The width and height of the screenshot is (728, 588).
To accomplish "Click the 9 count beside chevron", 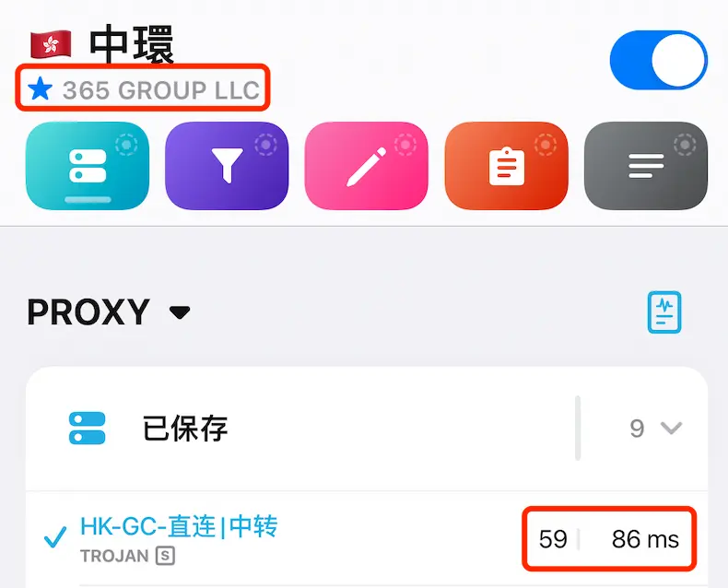I will (x=637, y=429).
